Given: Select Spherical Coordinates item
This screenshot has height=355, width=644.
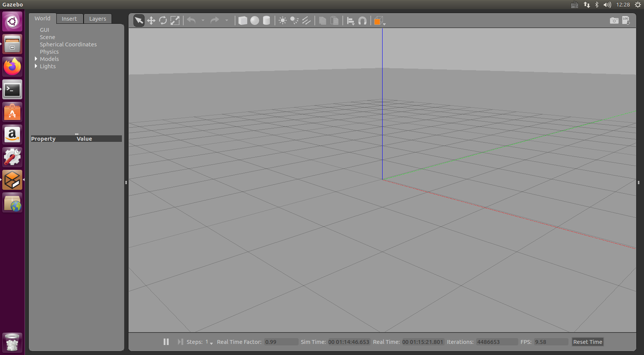Looking at the screenshot, I should point(68,44).
